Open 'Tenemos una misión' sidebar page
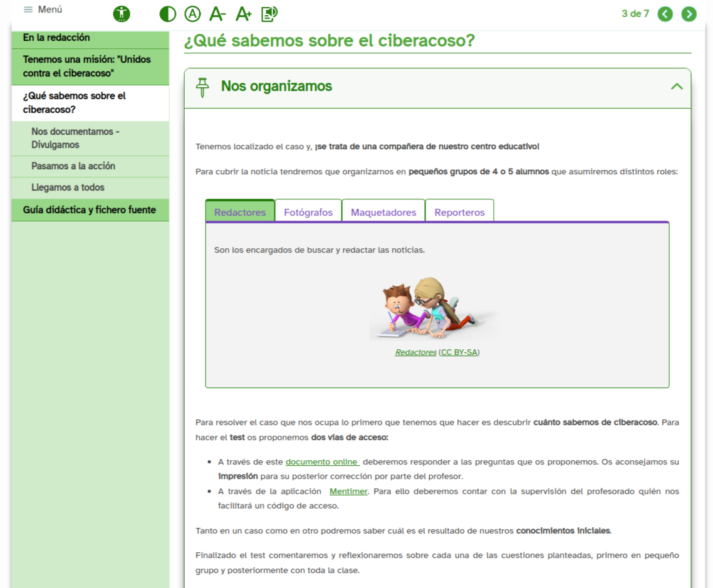713x588 pixels. tap(90, 66)
